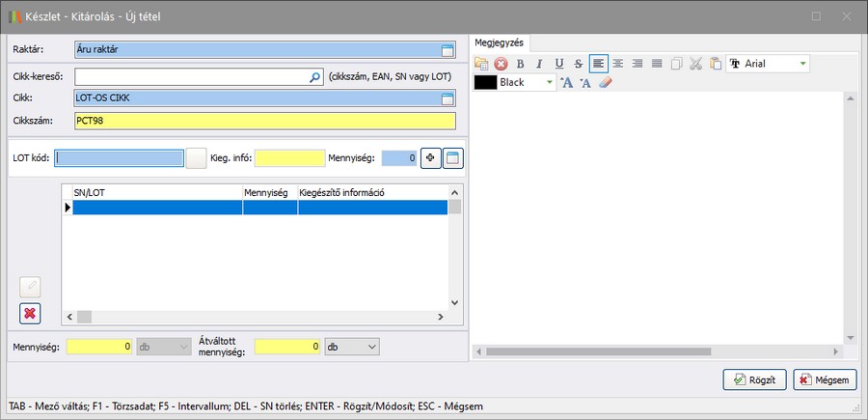This screenshot has width=868, height=420.
Task: Click the paste clipboard icon
Action: 715,64
